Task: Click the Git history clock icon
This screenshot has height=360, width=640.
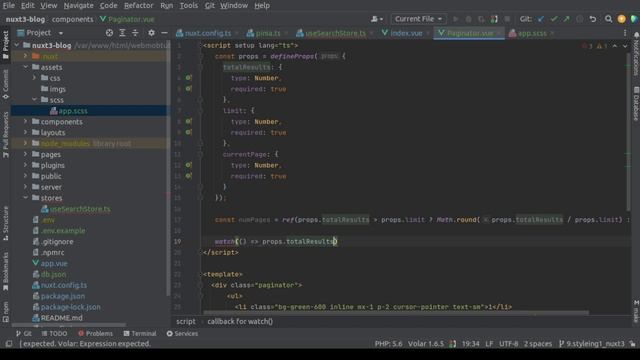Action: [x=579, y=19]
